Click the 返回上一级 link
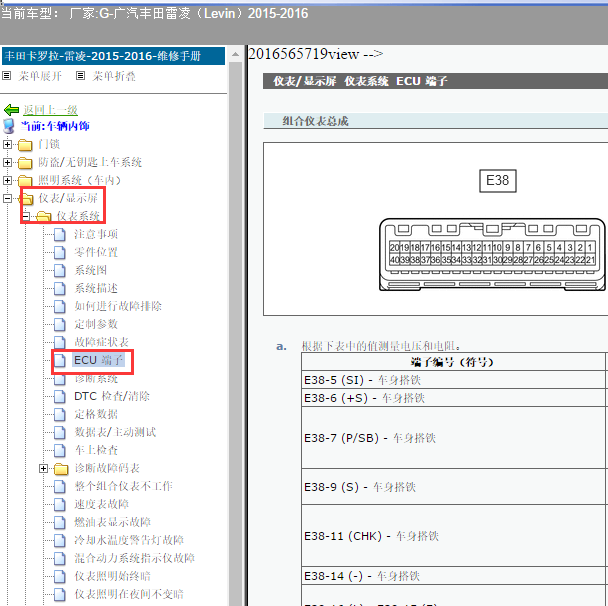The image size is (608, 606). point(50,110)
